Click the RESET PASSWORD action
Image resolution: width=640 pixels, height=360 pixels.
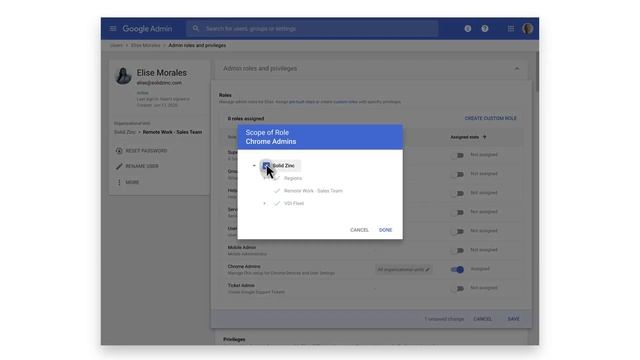[146, 151]
